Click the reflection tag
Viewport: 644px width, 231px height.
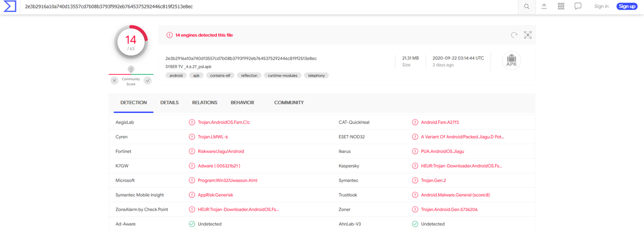pos(249,75)
